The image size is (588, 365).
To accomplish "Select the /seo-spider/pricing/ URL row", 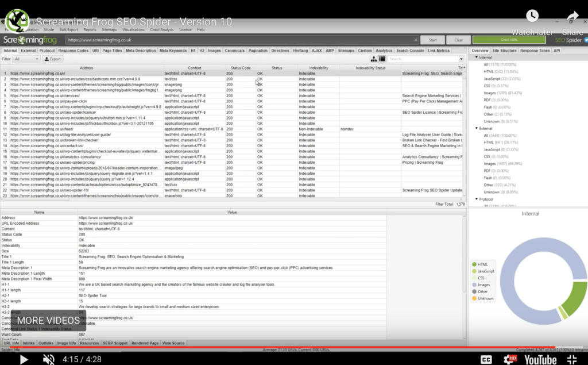I will click(233, 163).
